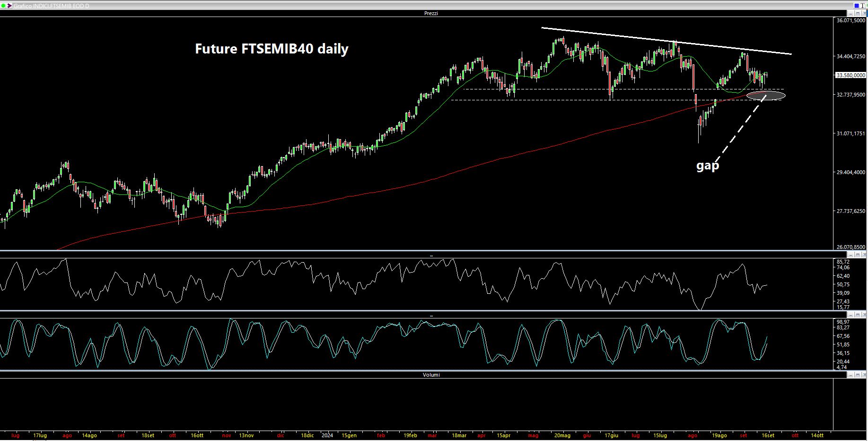Click the 98,97 stochastic scale value
The image size is (868, 441).
click(843, 322)
